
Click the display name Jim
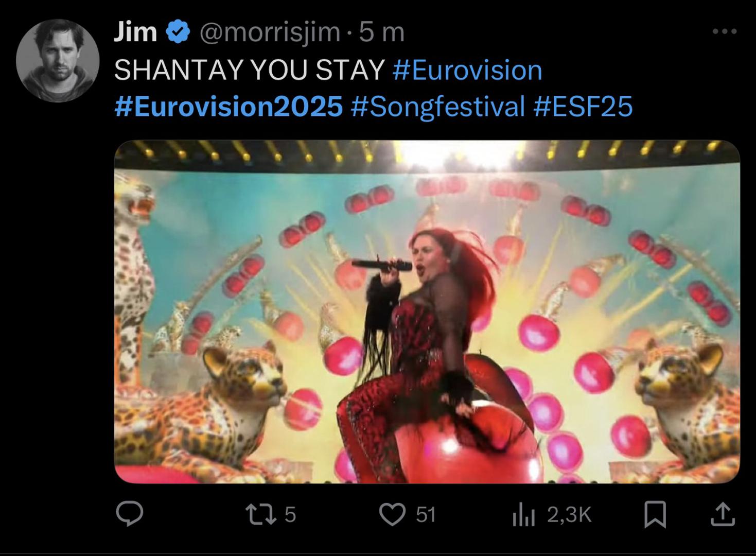135,32
